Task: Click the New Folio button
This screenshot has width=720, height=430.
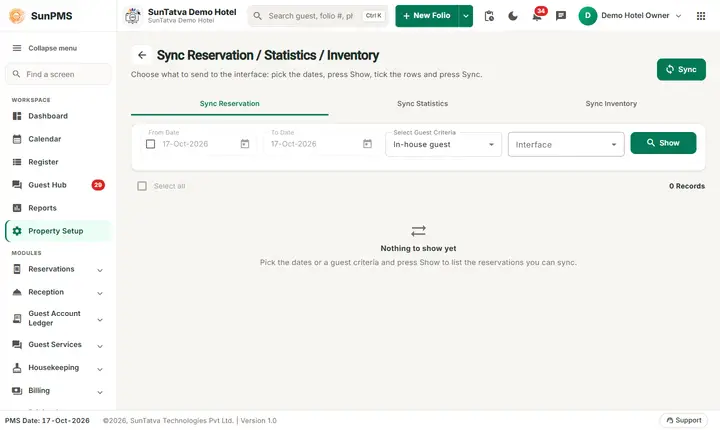Action: click(x=427, y=16)
